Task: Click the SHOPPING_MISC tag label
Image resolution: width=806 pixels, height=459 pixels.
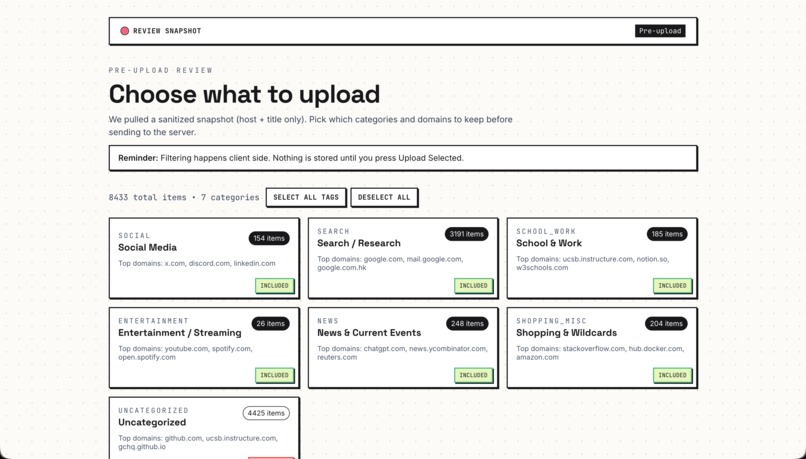Action: (x=551, y=321)
